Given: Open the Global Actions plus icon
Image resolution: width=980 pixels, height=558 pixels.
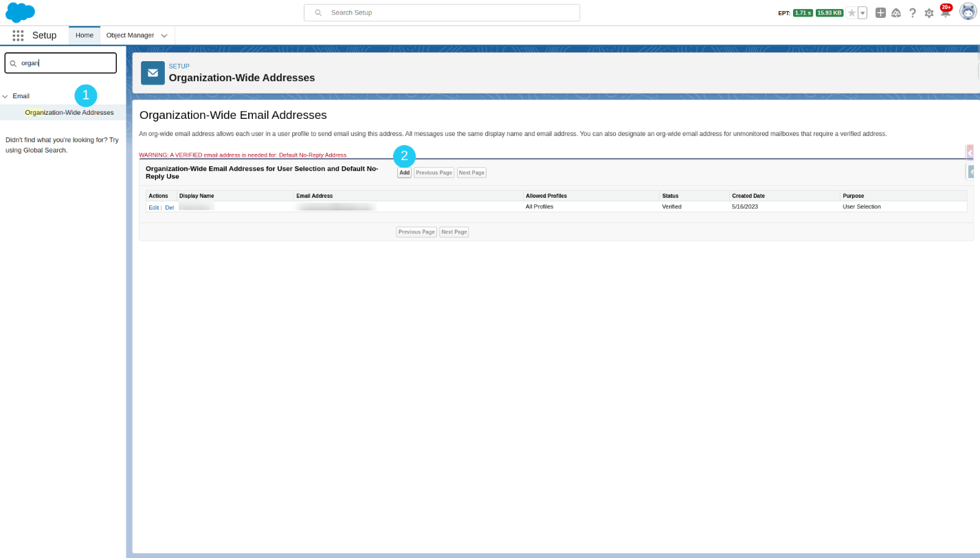Looking at the screenshot, I should tap(880, 12).
